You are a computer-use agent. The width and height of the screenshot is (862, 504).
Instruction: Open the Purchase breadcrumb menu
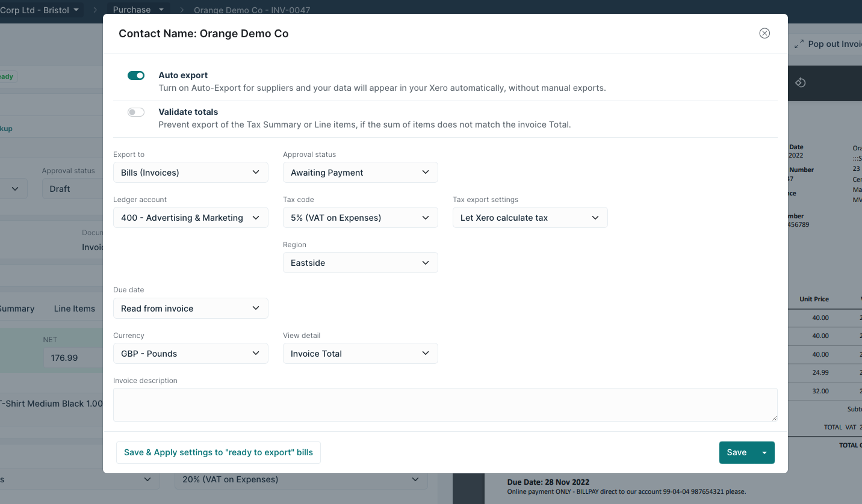click(138, 10)
